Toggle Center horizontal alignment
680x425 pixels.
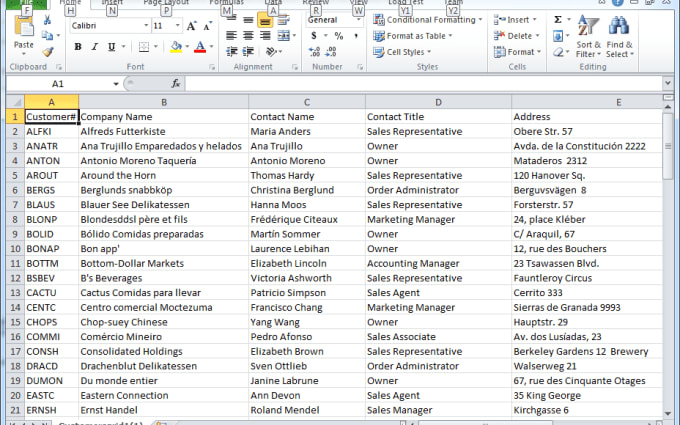248,36
